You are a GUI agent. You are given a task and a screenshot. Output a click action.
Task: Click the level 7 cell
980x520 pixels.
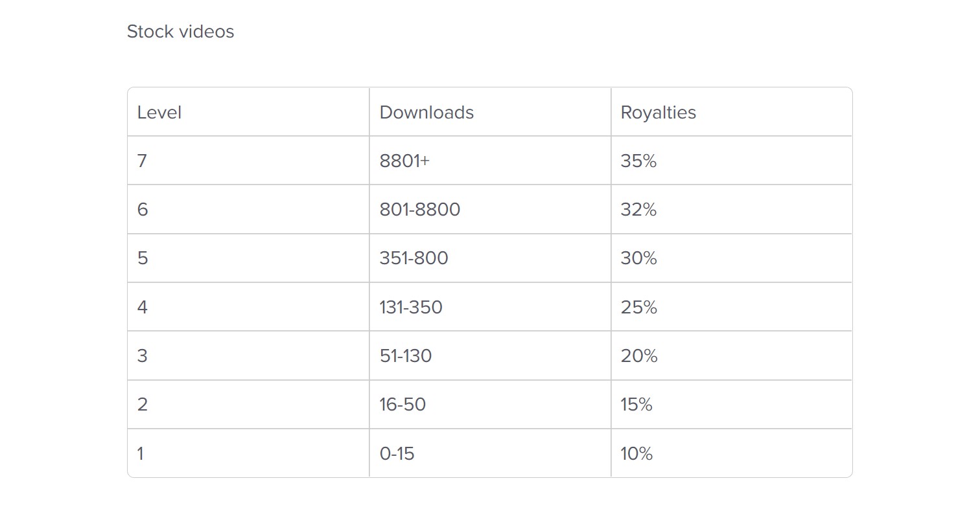coord(143,161)
